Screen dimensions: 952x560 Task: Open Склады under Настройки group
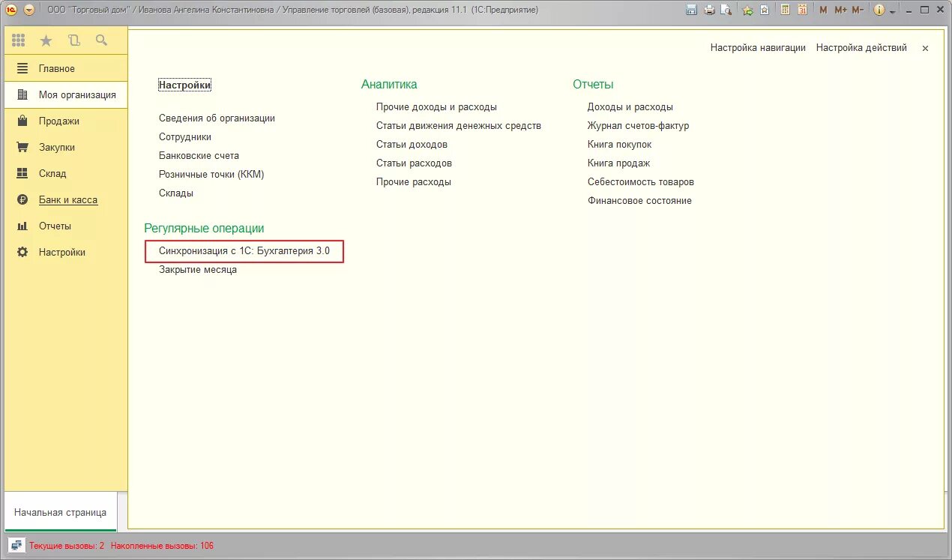pos(176,193)
